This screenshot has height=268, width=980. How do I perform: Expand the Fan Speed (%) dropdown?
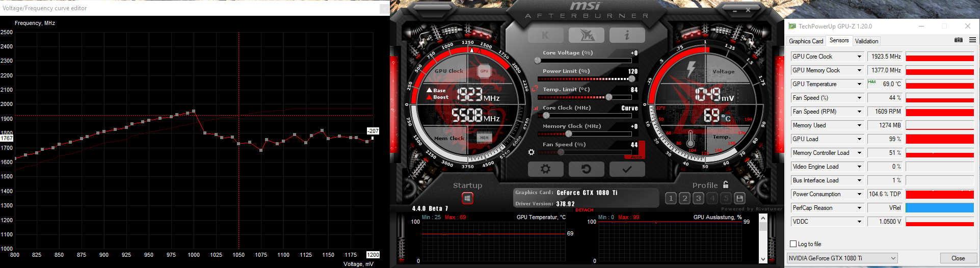click(859, 98)
